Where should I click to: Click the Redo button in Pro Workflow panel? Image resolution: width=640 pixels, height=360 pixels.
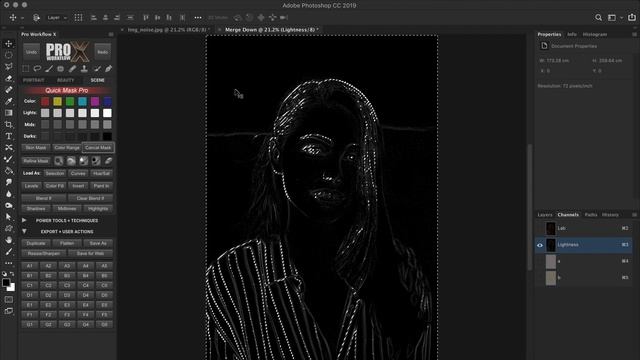pos(102,52)
